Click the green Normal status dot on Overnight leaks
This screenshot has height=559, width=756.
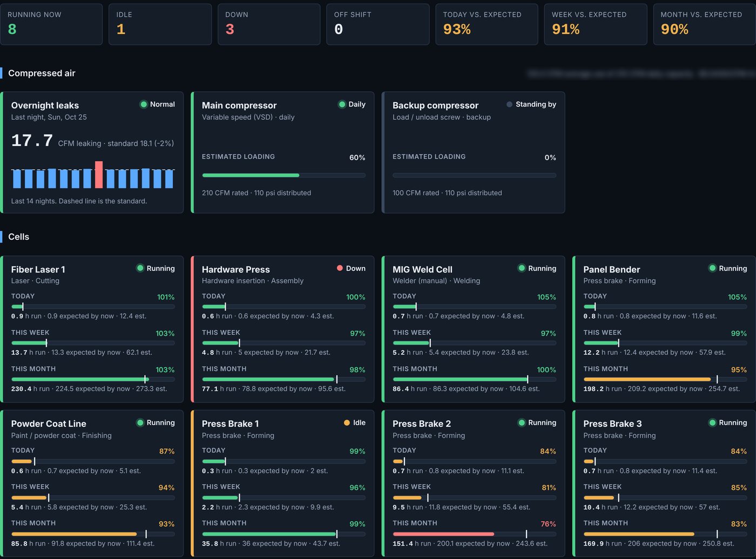[x=144, y=105]
